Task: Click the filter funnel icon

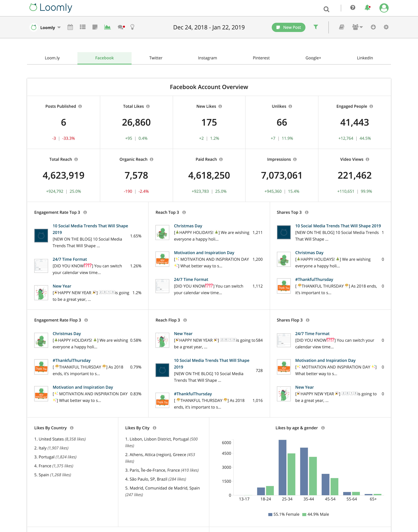Action: pos(316,27)
